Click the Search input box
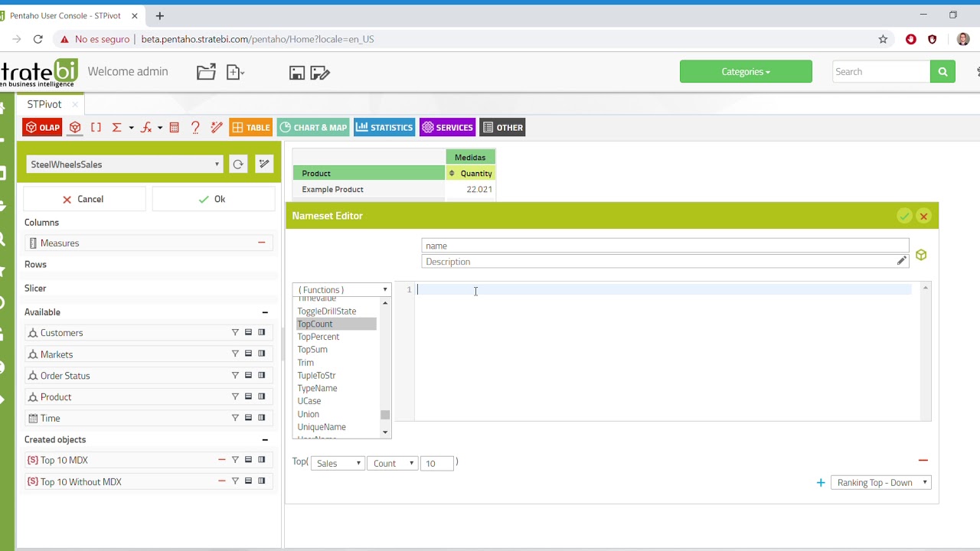Image resolution: width=980 pixels, height=551 pixels. point(881,72)
